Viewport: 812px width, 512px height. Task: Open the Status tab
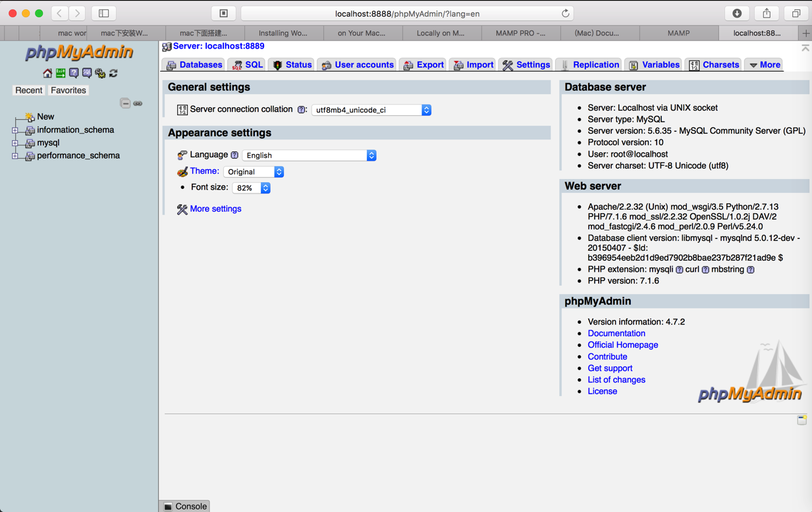pos(292,64)
